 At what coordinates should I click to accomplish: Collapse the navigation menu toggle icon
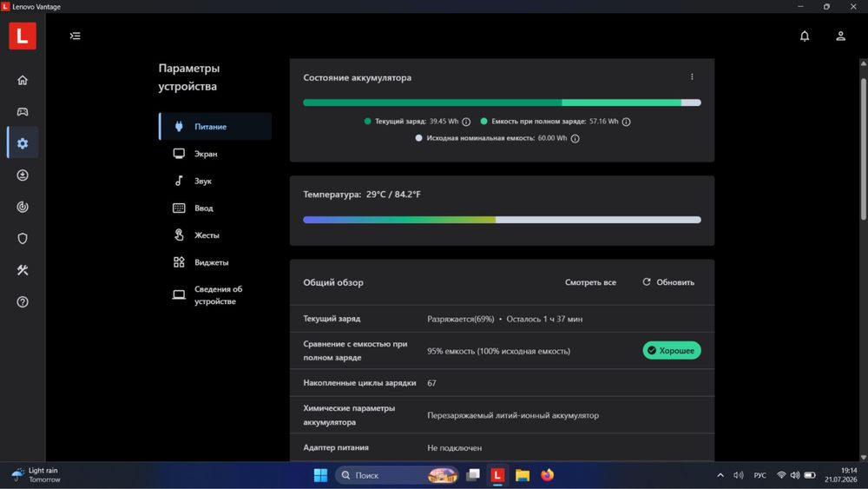76,36
